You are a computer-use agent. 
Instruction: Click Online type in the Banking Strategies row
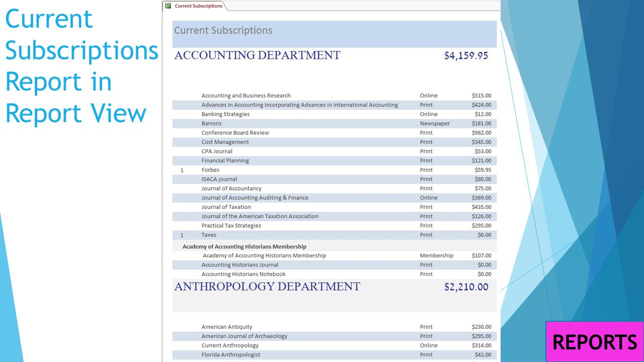click(429, 114)
